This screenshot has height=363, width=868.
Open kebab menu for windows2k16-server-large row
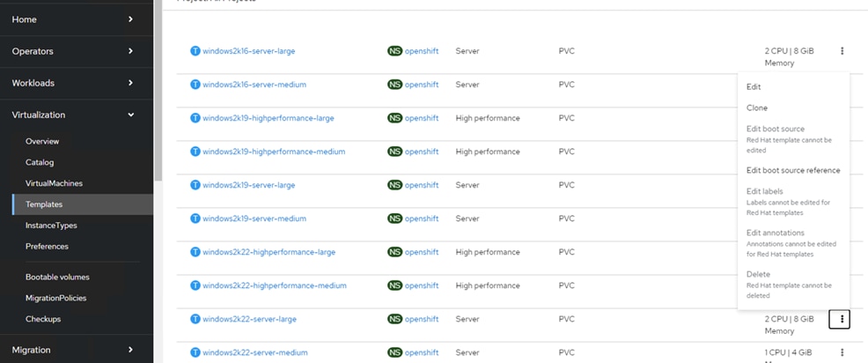842,51
